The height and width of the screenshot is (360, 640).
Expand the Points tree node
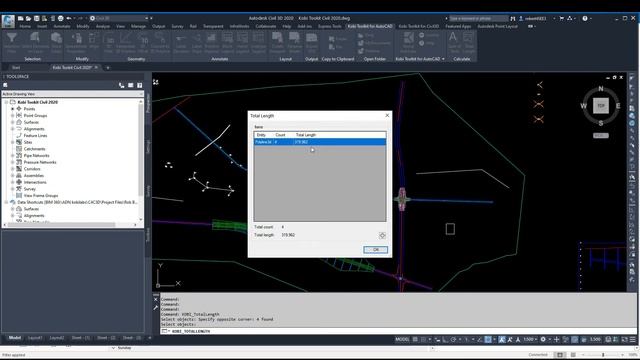[x=13, y=109]
